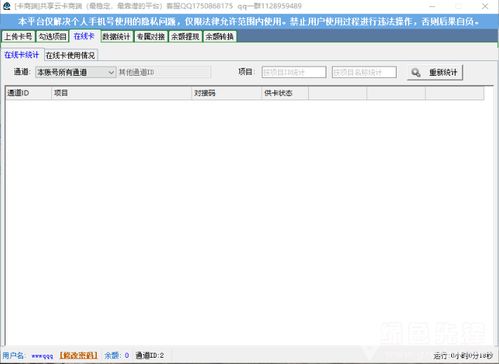
Task: Open the 上传卡号 tab
Action: pos(18,36)
